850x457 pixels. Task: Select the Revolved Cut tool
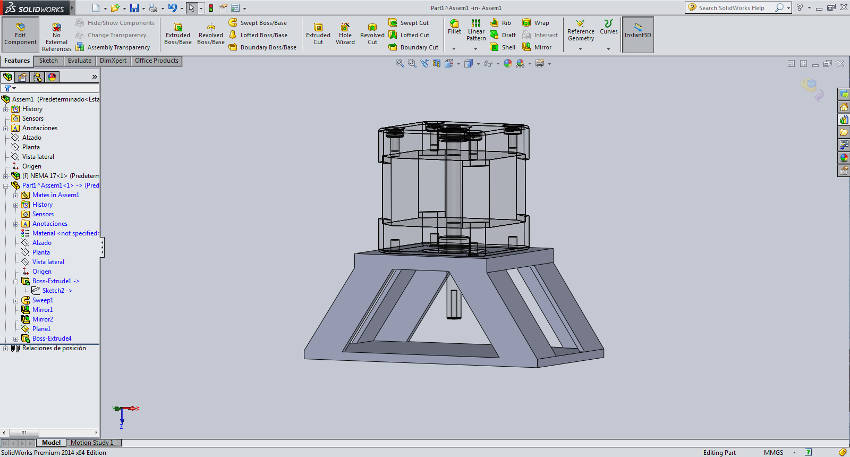372,34
